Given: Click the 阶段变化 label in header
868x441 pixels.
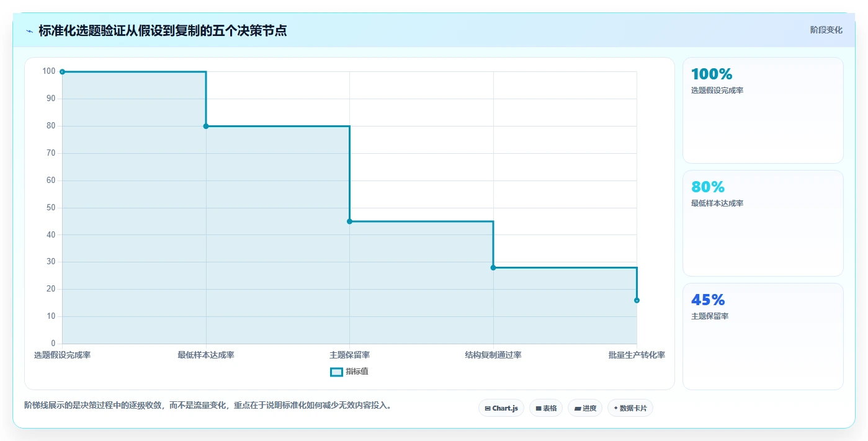Looking at the screenshot, I should tap(826, 30).
